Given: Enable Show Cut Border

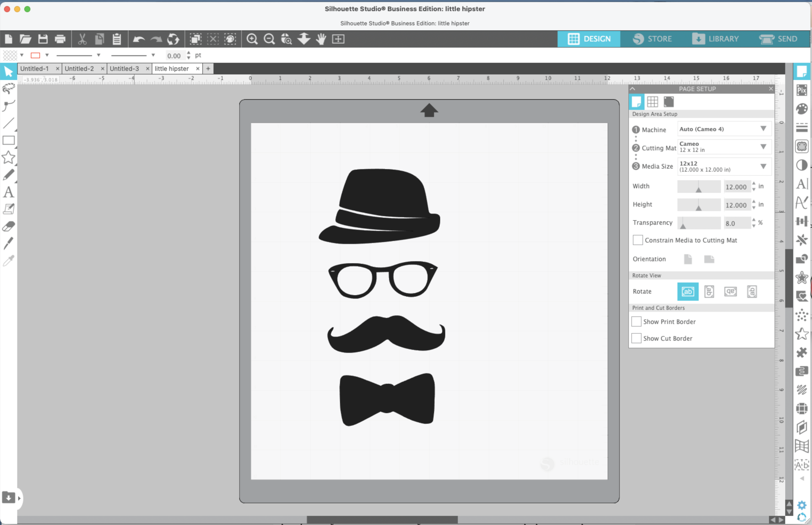Looking at the screenshot, I should pos(637,338).
